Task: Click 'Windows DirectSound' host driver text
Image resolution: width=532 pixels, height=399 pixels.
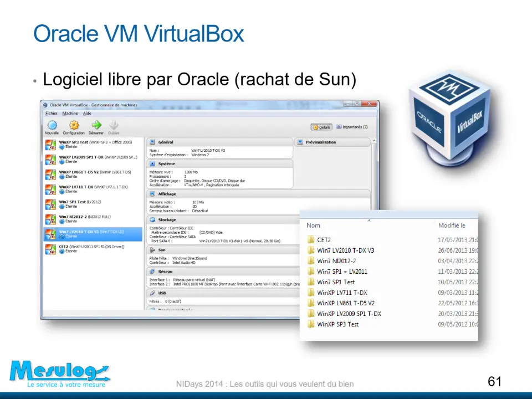Action: 190,258
